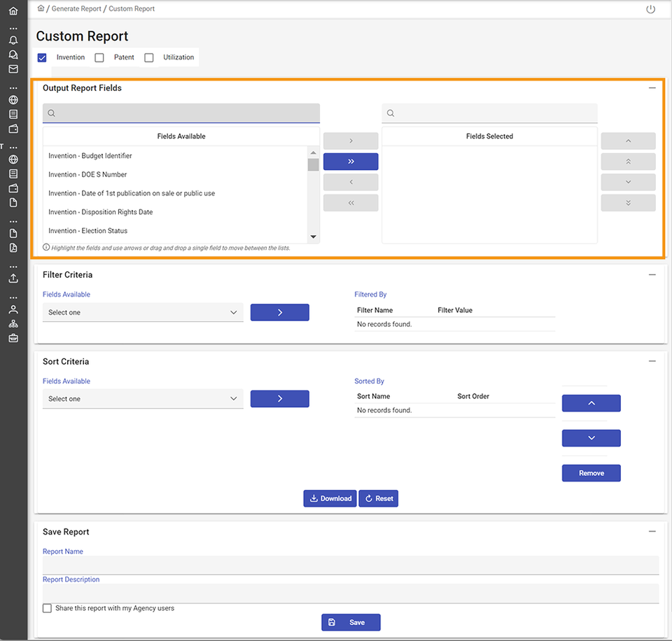Screen dimensions: 672x641
Task: Collapse the Output Report Fields panel
Action: (x=652, y=88)
